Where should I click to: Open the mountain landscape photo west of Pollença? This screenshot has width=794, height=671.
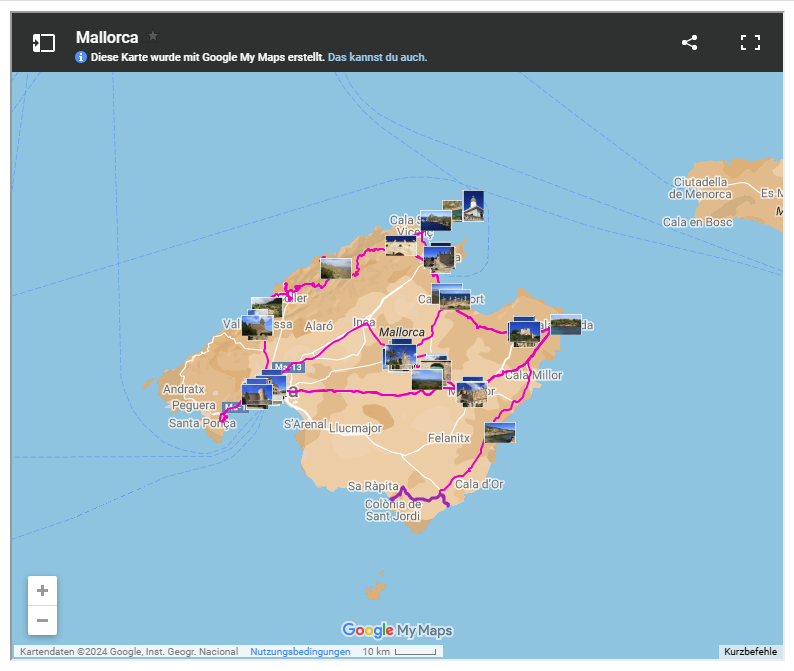[336, 268]
